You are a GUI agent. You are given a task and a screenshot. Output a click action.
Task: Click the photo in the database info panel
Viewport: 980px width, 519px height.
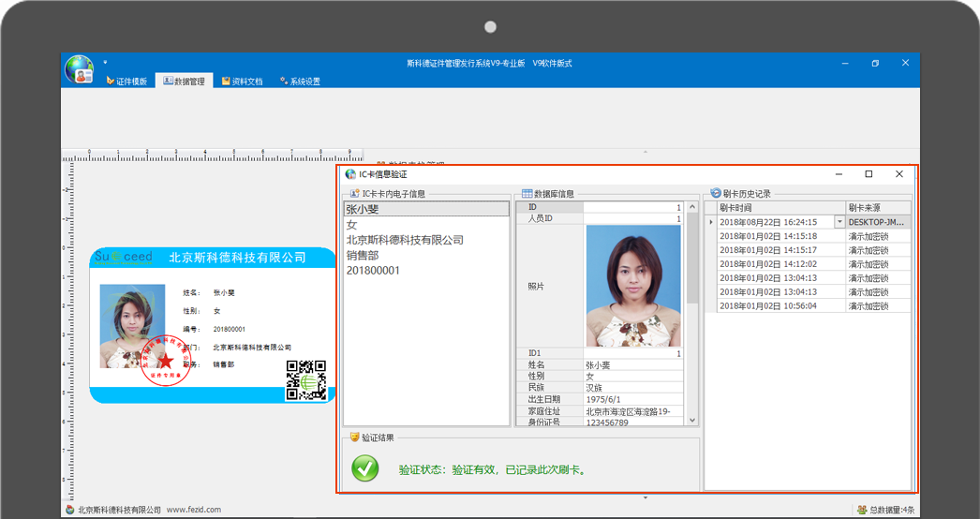[633, 286]
